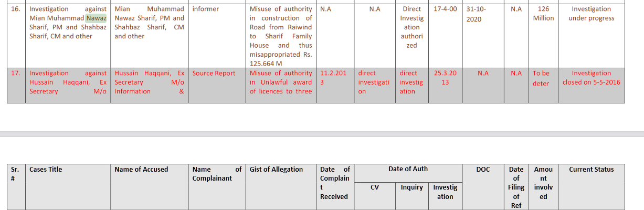The height and width of the screenshot is (210, 644).
Task: Click "Date of Complaint Received" column header
Action: coord(335,186)
